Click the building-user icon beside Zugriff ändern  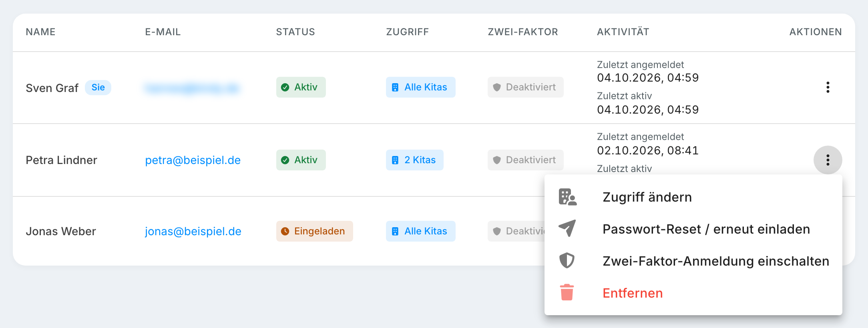click(567, 197)
